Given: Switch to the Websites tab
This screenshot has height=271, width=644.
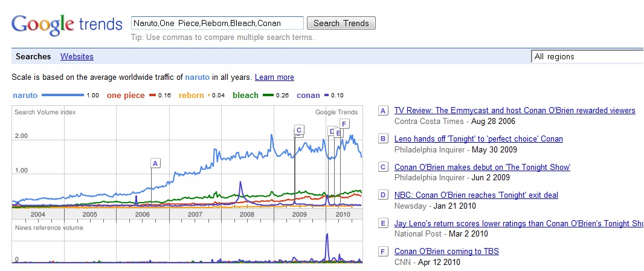Looking at the screenshot, I should (x=77, y=56).
